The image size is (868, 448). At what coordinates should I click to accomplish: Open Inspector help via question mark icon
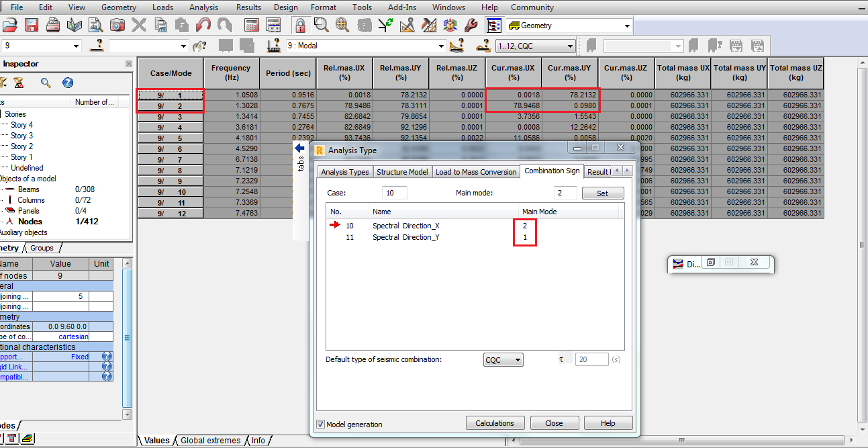[x=67, y=82]
